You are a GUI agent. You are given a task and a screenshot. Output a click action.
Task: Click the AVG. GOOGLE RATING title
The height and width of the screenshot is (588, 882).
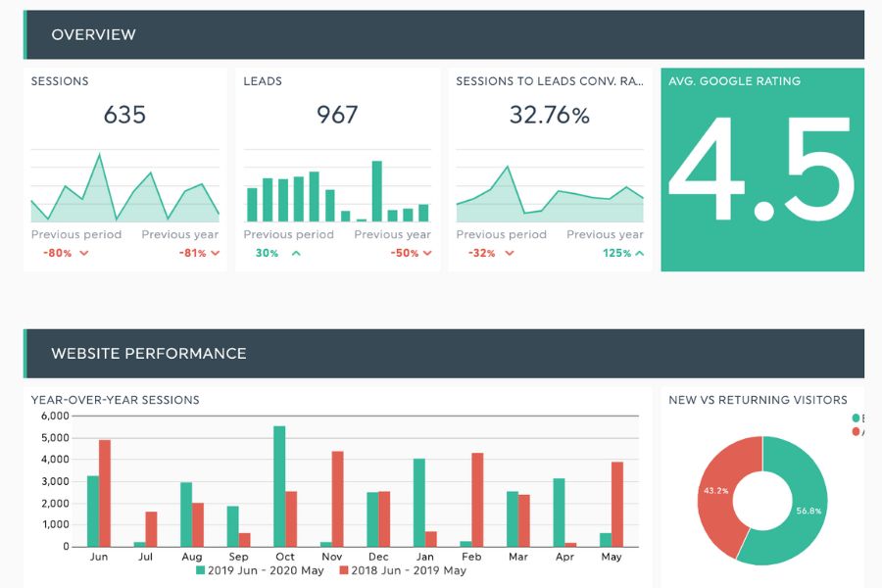734,81
